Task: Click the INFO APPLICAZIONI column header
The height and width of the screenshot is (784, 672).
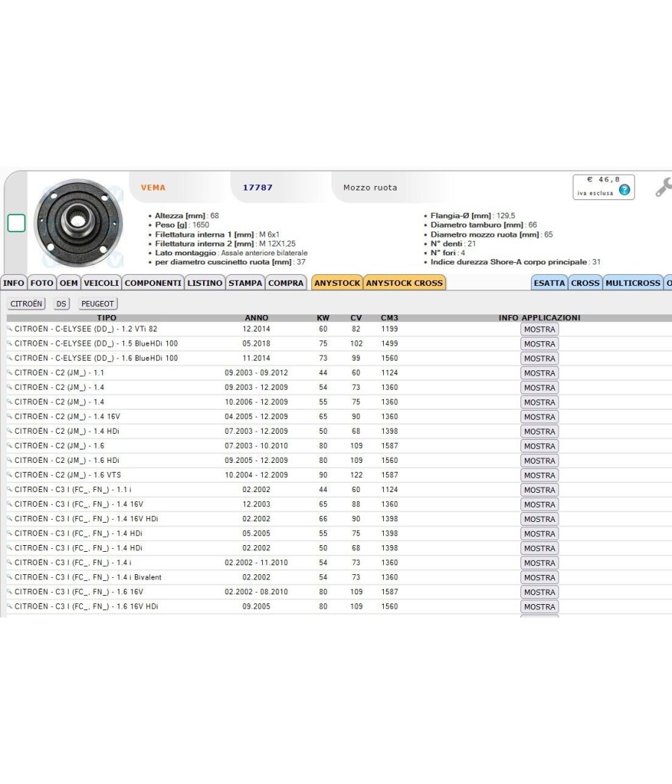Action: pos(540,318)
